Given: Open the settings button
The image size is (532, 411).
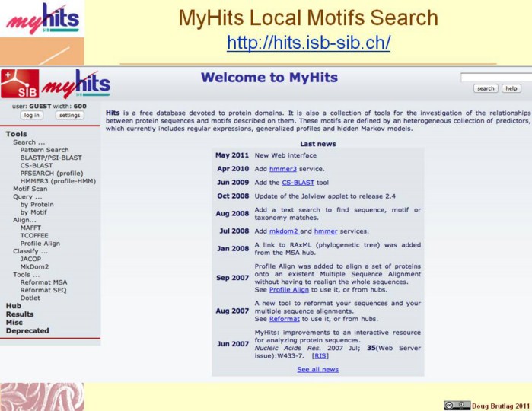Looking at the screenshot, I should tap(69, 116).
